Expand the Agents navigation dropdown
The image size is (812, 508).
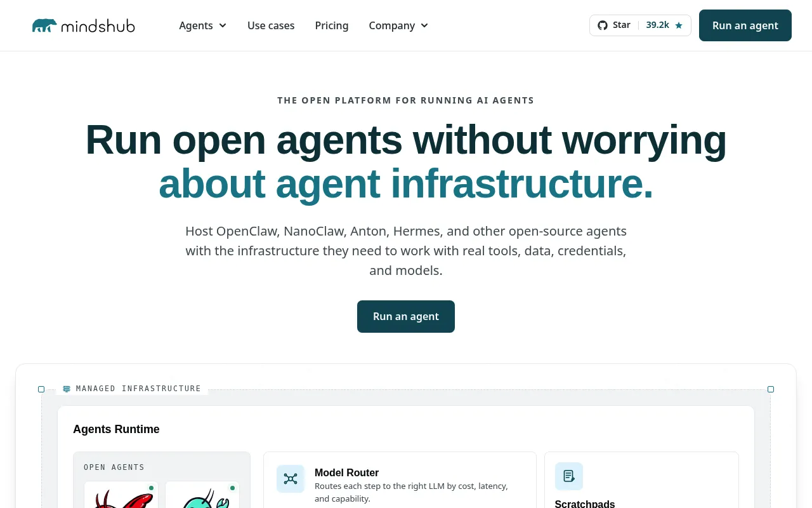[x=203, y=25]
